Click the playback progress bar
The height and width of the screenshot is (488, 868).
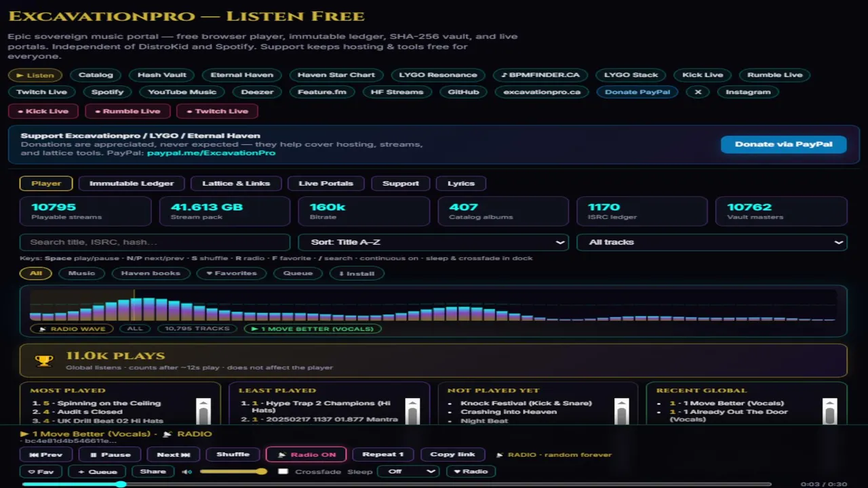(397, 484)
